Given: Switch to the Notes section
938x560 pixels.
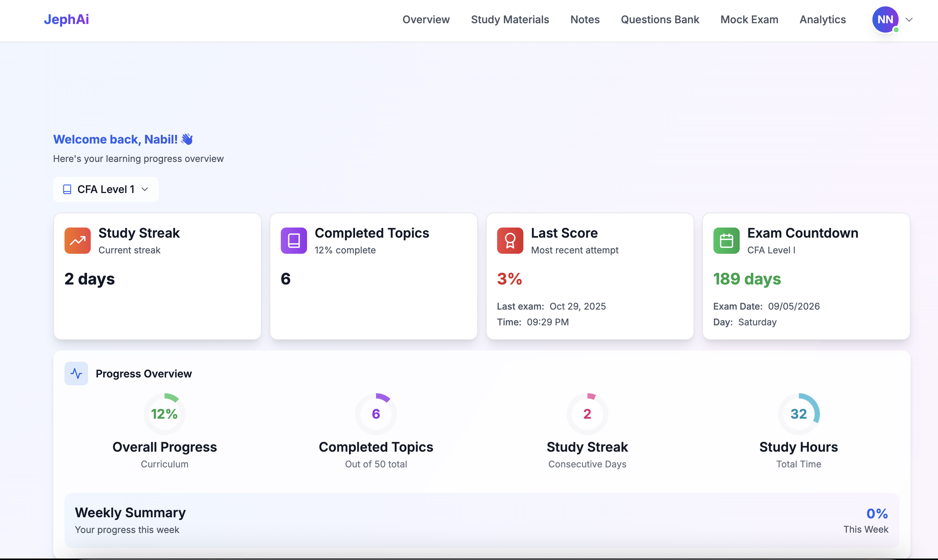Looking at the screenshot, I should tap(584, 19).
